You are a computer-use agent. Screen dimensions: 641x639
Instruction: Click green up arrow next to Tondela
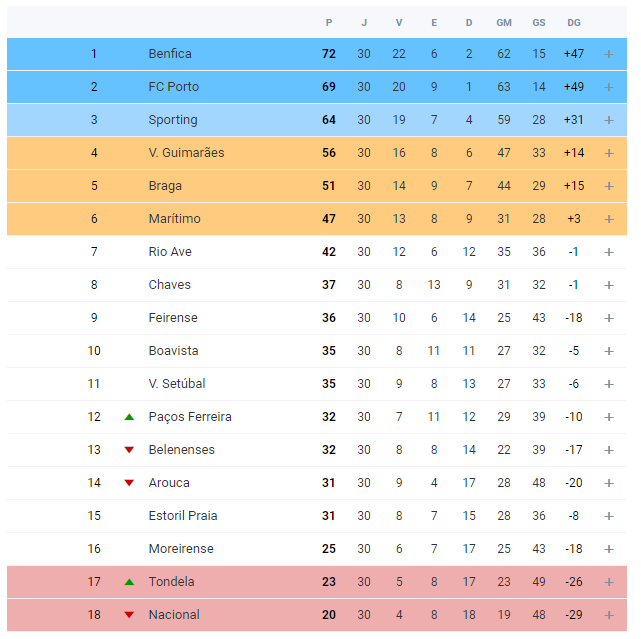point(129,582)
